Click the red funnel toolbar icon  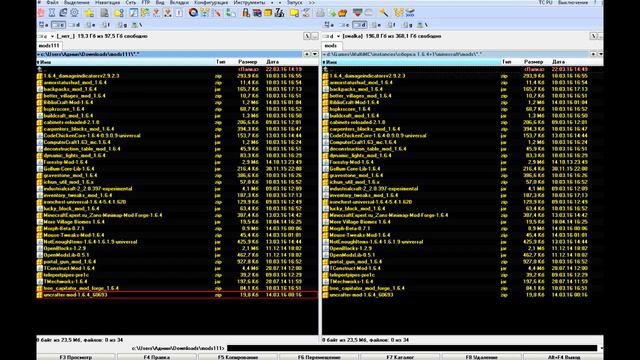358,13
